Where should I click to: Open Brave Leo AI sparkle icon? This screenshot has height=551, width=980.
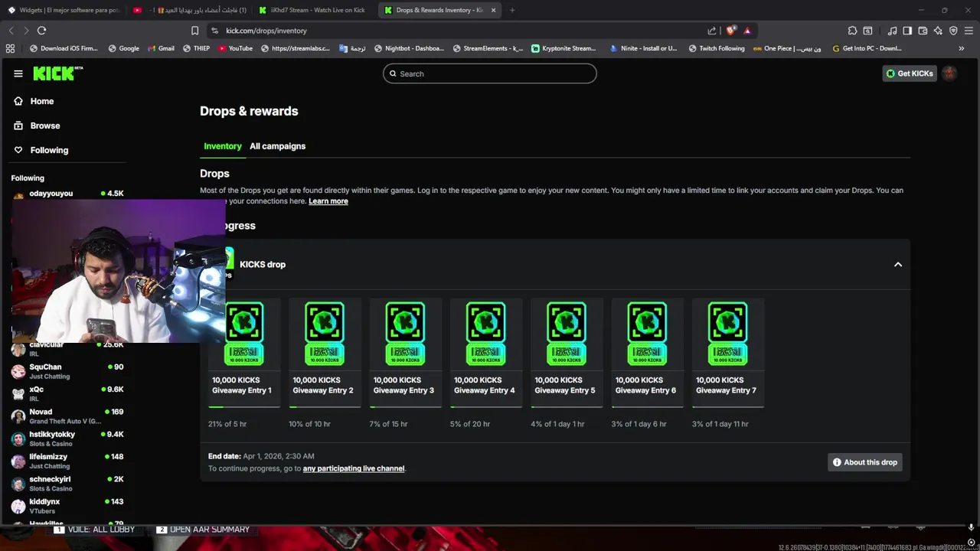(938, 31)
